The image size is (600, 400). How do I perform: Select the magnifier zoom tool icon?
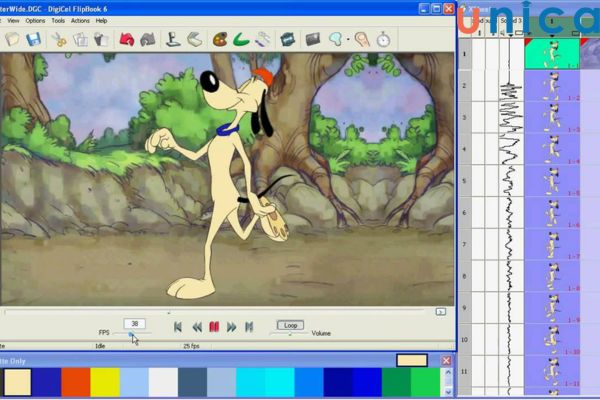pyautogui.click(x=336, y=40)
